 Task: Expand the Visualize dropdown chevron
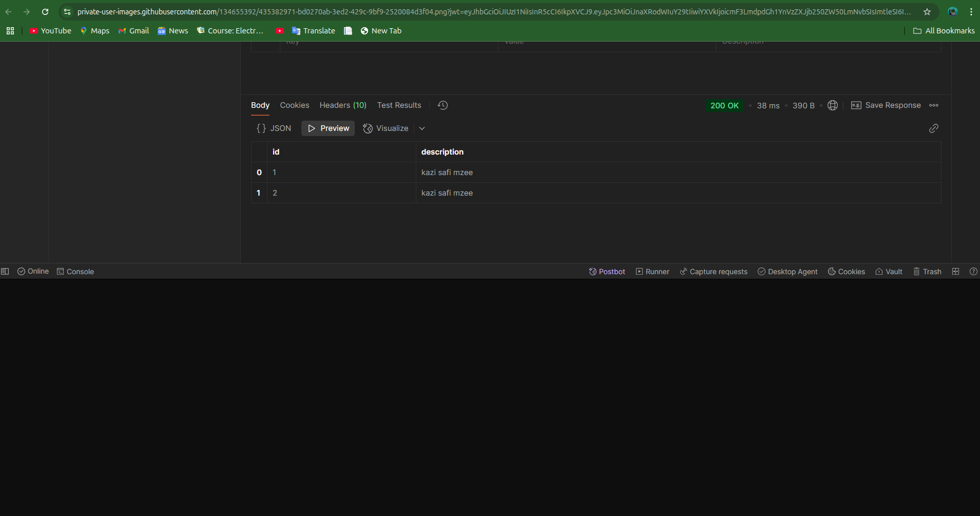422,128
